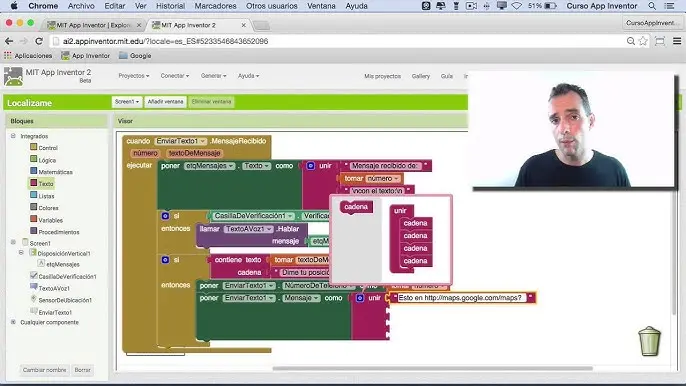Open the Gallery link
The height and width of the screenshot is (386, 686).
coord(420,76)
